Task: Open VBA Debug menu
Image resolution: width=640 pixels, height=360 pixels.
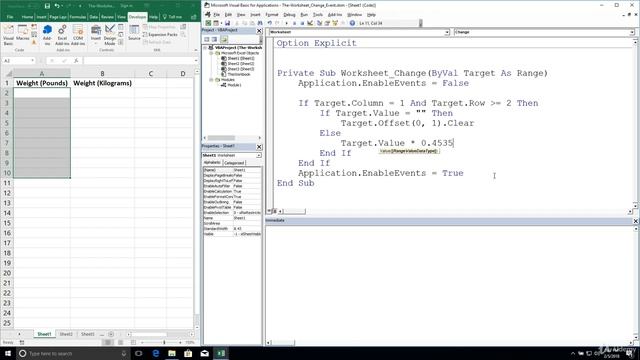Action: click(289, 15)
